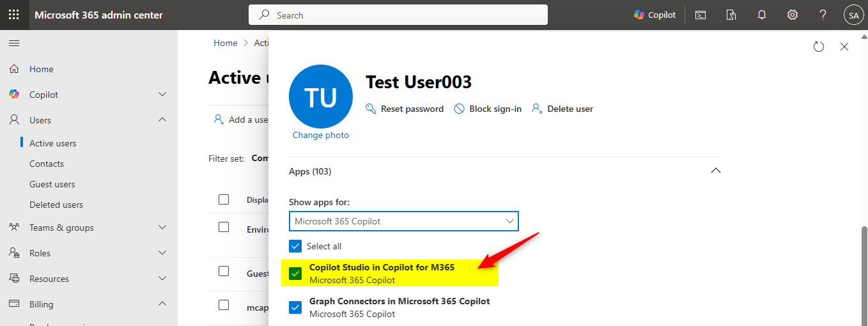Click the Change photo link

point(321,135)
